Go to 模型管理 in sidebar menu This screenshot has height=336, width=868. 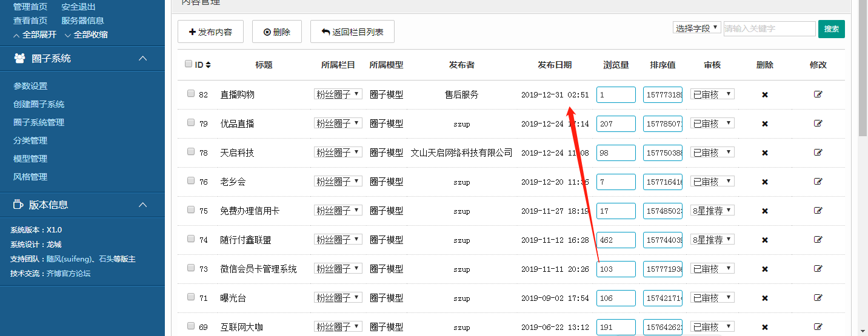tap(30, 159)
